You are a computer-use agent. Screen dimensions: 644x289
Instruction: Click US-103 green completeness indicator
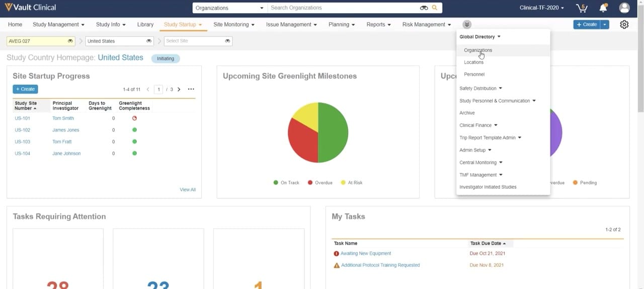(x=134, y=141)
